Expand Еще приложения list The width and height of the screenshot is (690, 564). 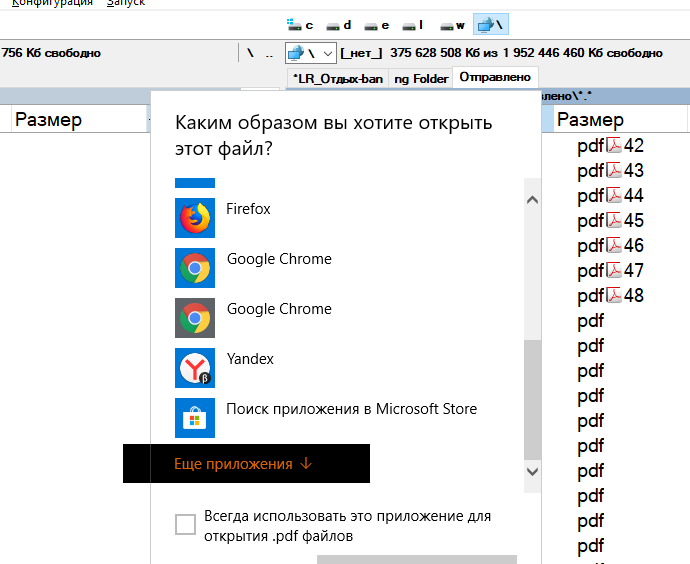coord(243,464)
